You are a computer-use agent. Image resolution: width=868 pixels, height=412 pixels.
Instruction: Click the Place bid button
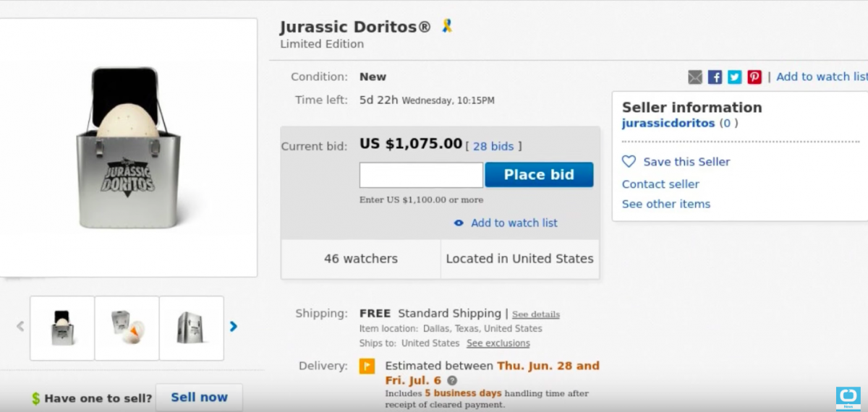click(539, 175)
